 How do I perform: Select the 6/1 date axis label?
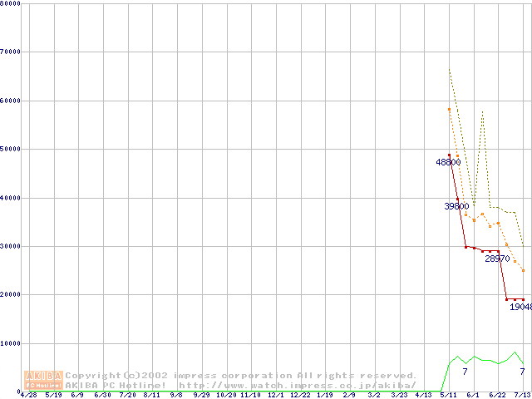[x=473, y=396]
